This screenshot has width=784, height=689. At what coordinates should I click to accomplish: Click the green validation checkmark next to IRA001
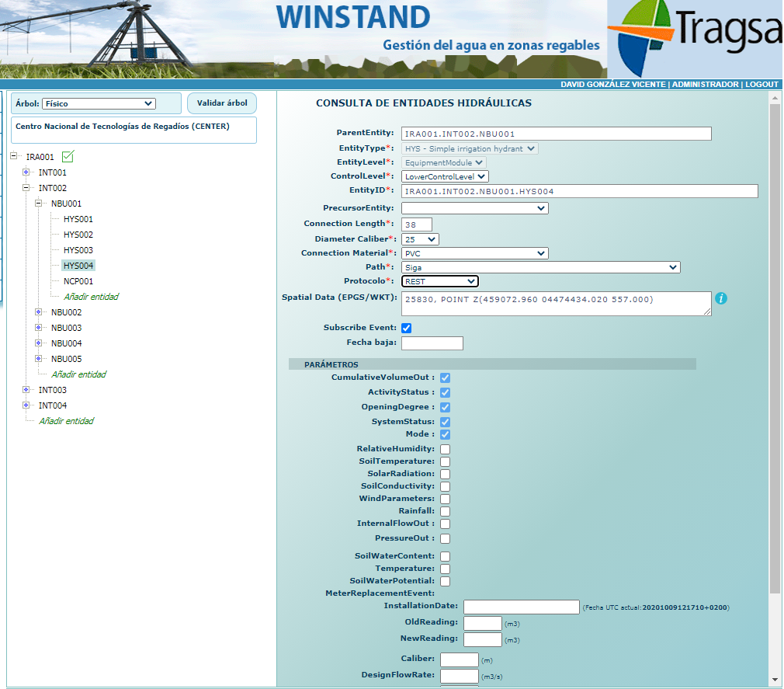coord(68,156)
